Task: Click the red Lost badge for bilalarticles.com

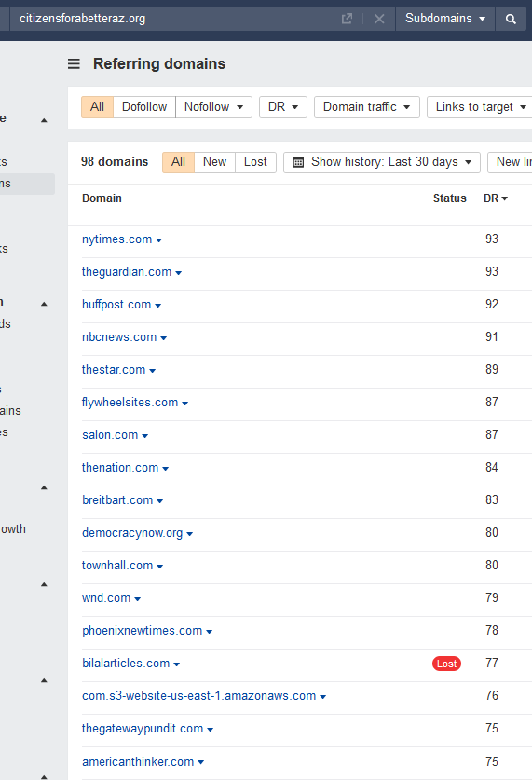Action: point(447,664)
